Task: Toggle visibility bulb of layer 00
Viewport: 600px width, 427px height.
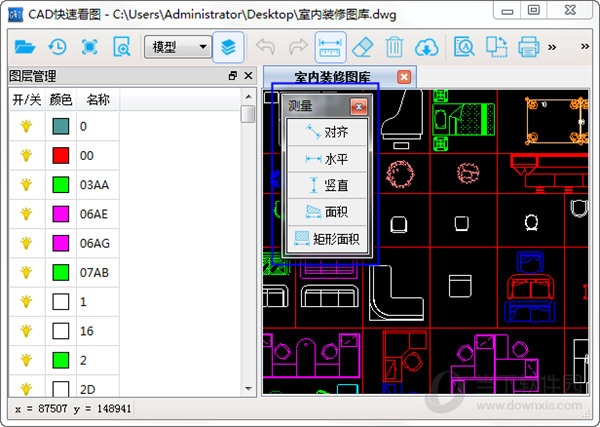Action: click(x=26, y=155)
